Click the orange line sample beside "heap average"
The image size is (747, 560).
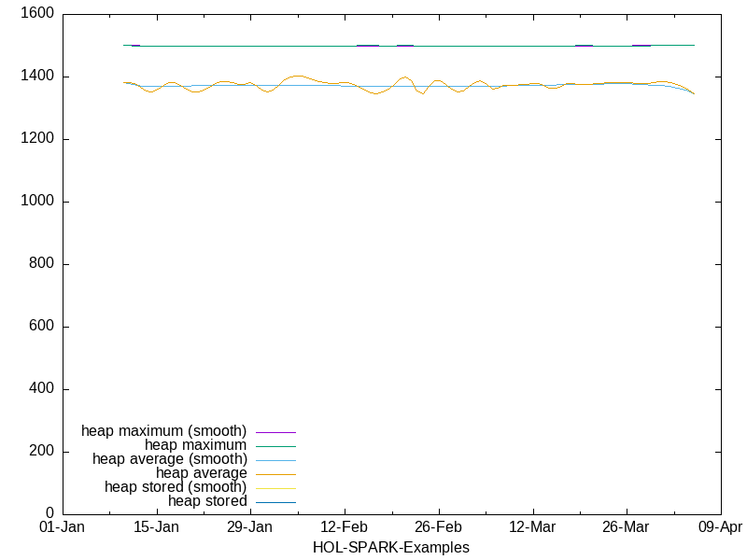[x=275, y=474]
